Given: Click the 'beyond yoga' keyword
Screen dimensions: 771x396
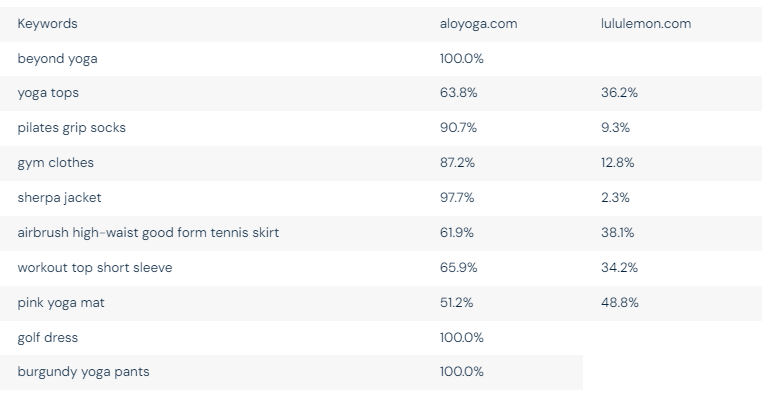Looking at the screenshot, I should 57,59.
